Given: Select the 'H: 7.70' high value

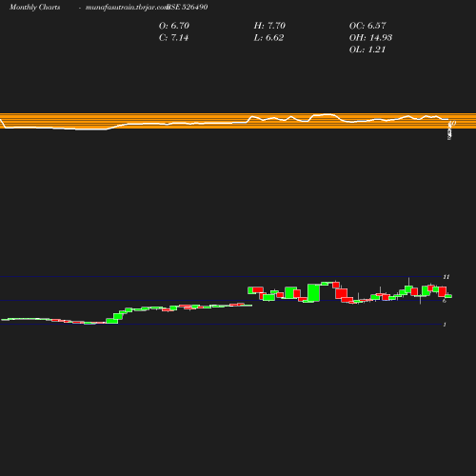Looking at the screenshot, I should [269, 26].
